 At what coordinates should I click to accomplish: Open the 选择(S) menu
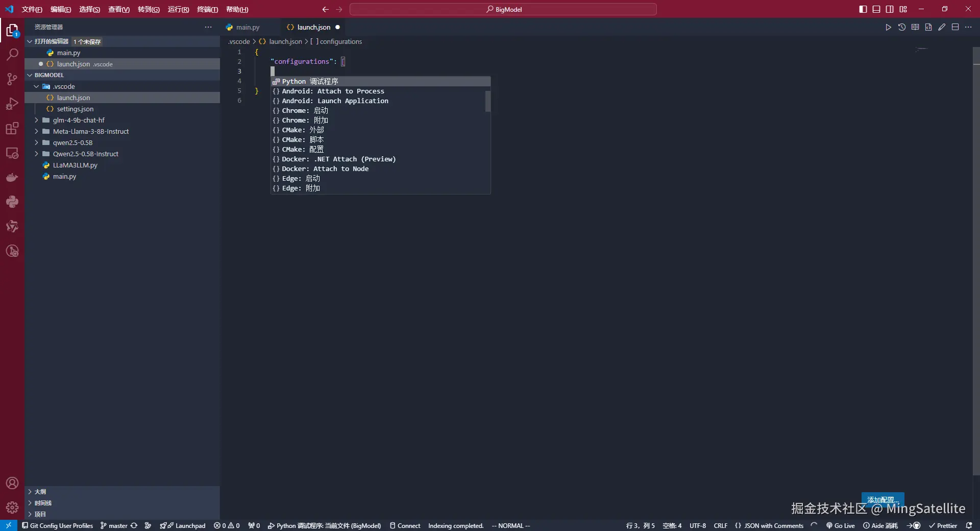tap(89, 9)
